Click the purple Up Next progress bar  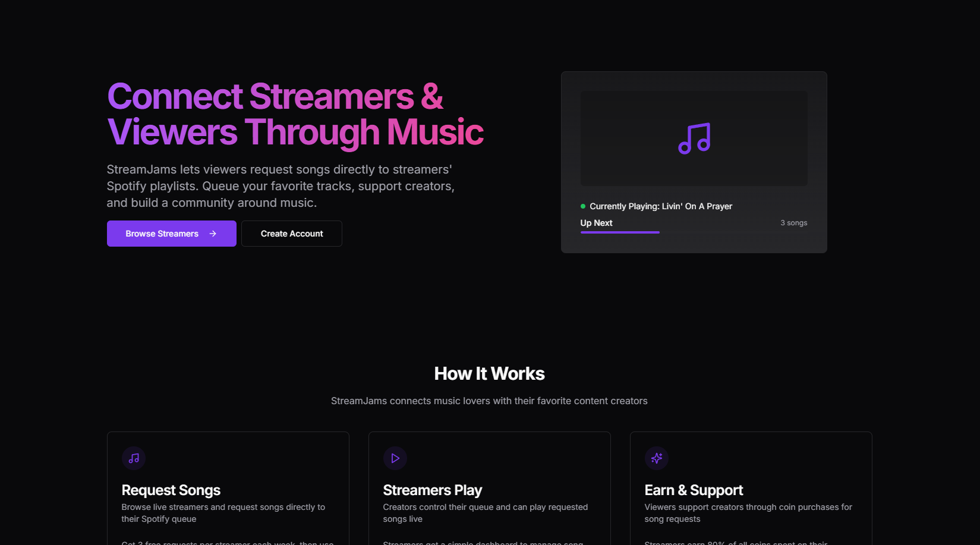pos(619,232)
